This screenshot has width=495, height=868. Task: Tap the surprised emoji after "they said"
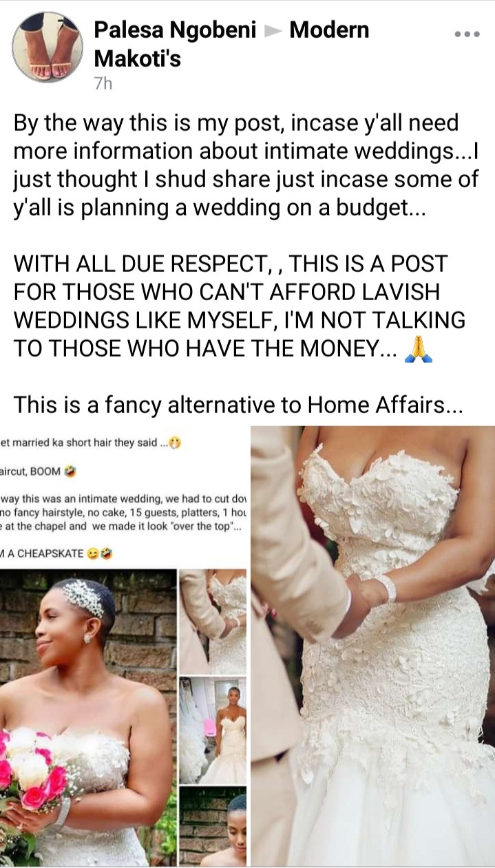(176, 443)
